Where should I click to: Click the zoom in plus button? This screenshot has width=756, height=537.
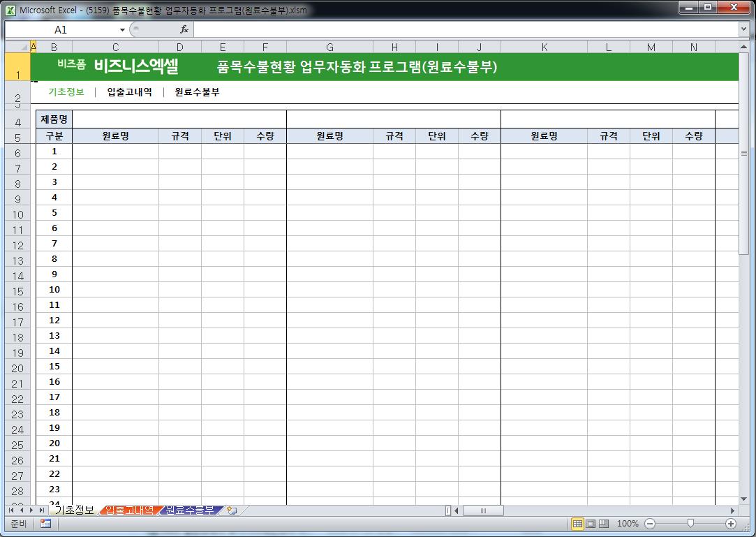coord(731,524)
